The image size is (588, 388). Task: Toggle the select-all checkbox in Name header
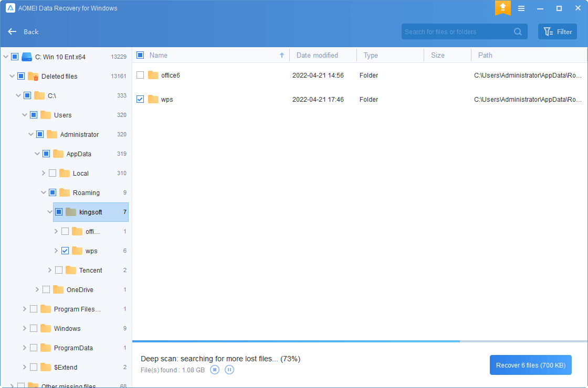[140, 55]
